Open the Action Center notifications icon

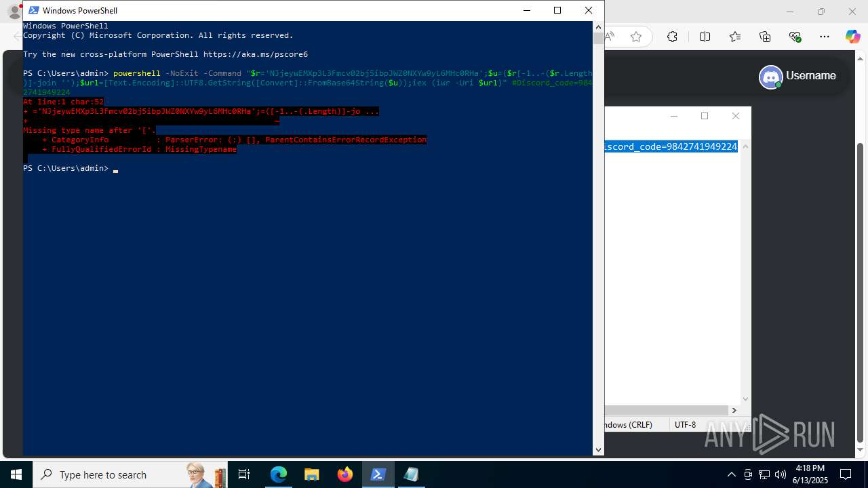[x=846, y=474]
